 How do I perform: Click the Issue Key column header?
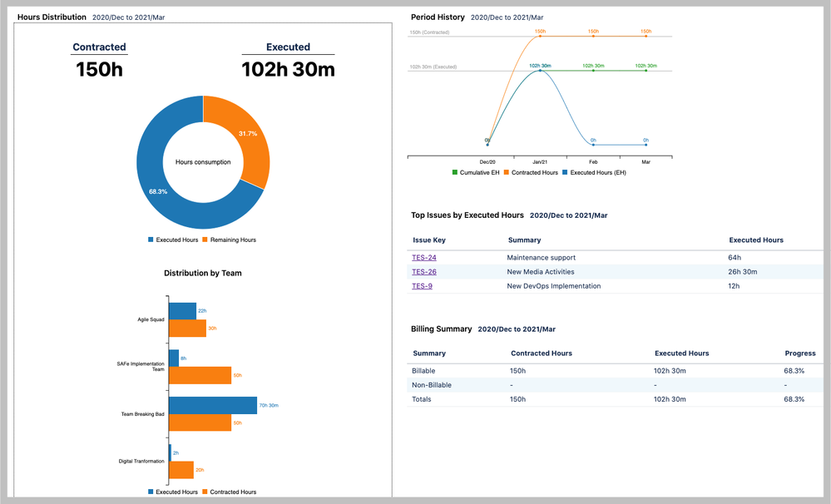pyautogui.click(x=429, y=240)
